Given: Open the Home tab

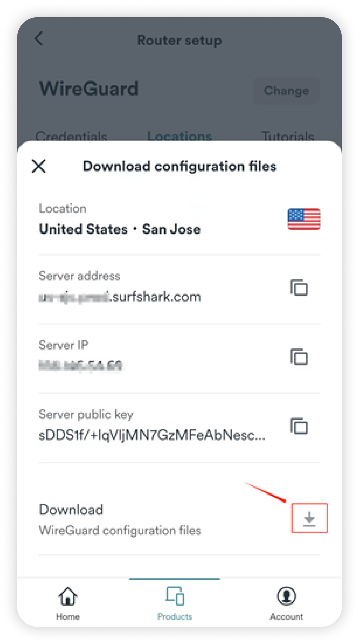Looking at the screenshot, I should click(68, 603).
